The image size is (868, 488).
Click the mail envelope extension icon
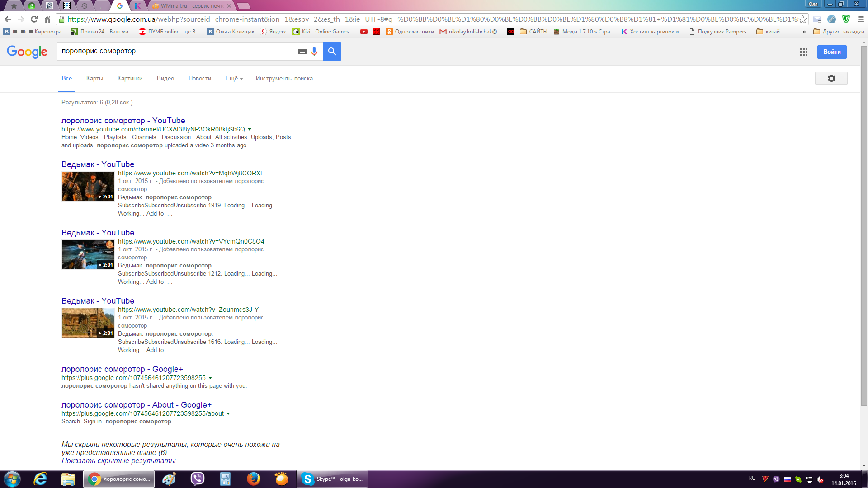point(817,19)
